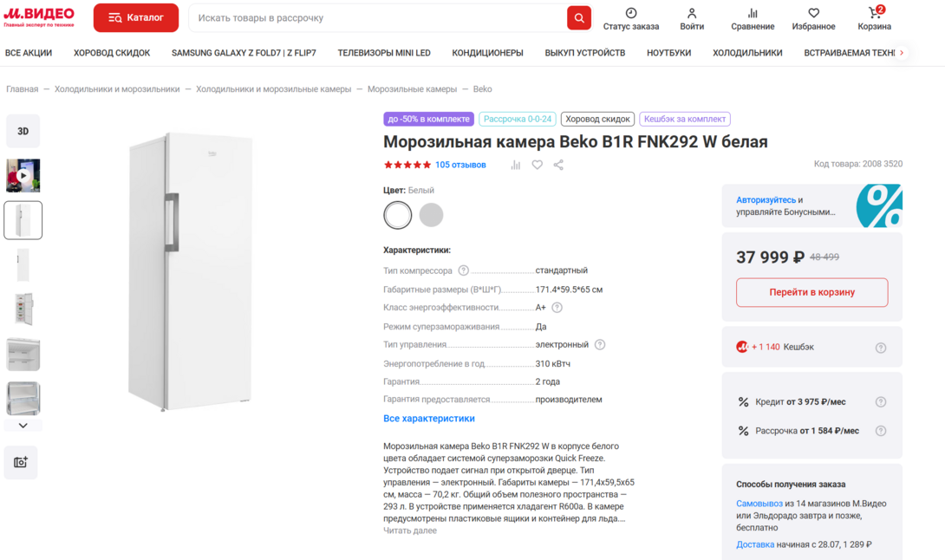Image resolution: width=945 pixels, height=560 pixels.
Task: Open Статус заказа clock icon
Action: click(631, 13)
